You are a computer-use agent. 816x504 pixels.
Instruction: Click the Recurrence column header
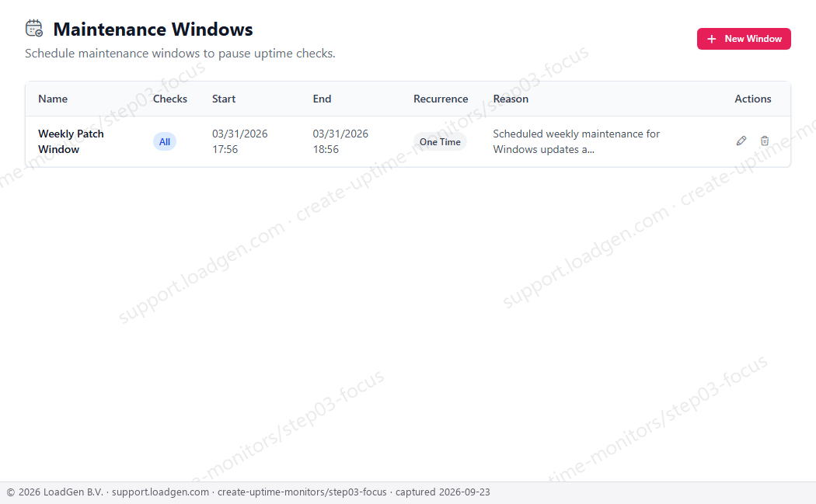[x=441, y=99]
